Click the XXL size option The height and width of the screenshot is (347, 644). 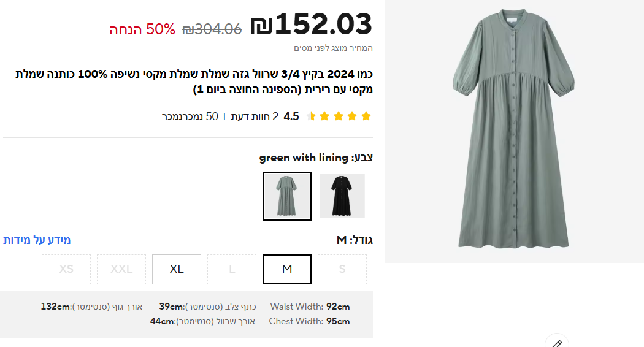click(121, 269)
